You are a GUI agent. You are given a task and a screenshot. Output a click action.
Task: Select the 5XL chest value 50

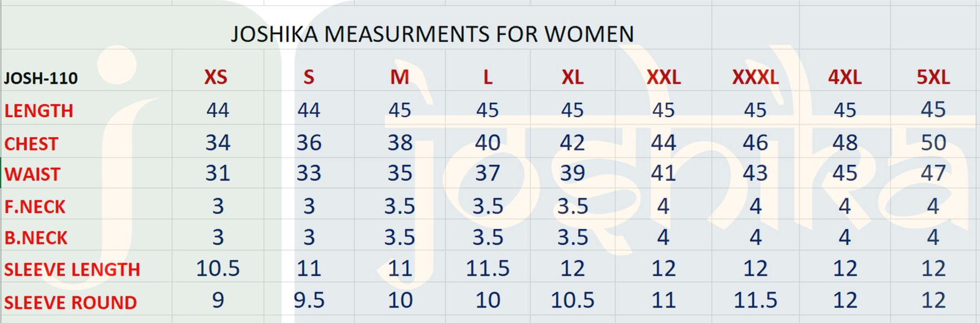click(933, 143)
